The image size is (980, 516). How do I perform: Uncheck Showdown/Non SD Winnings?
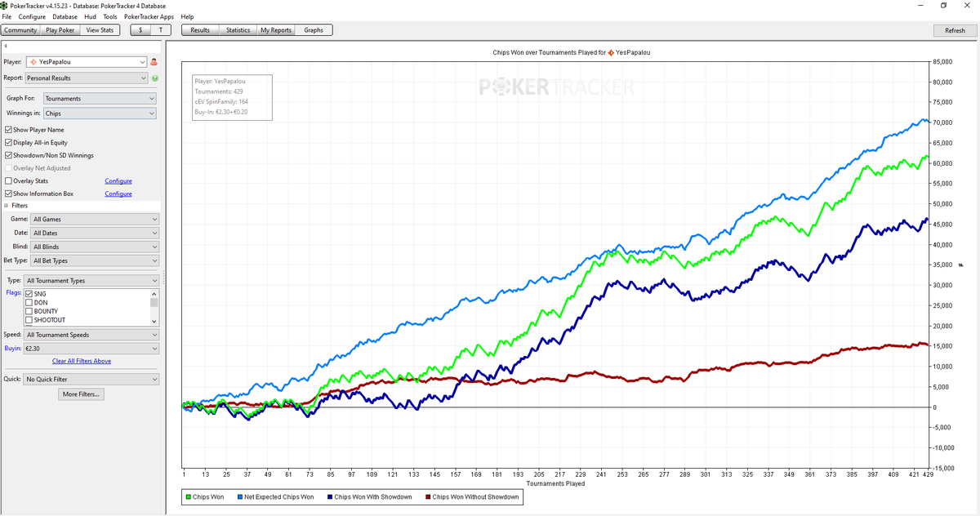point(8,155)
